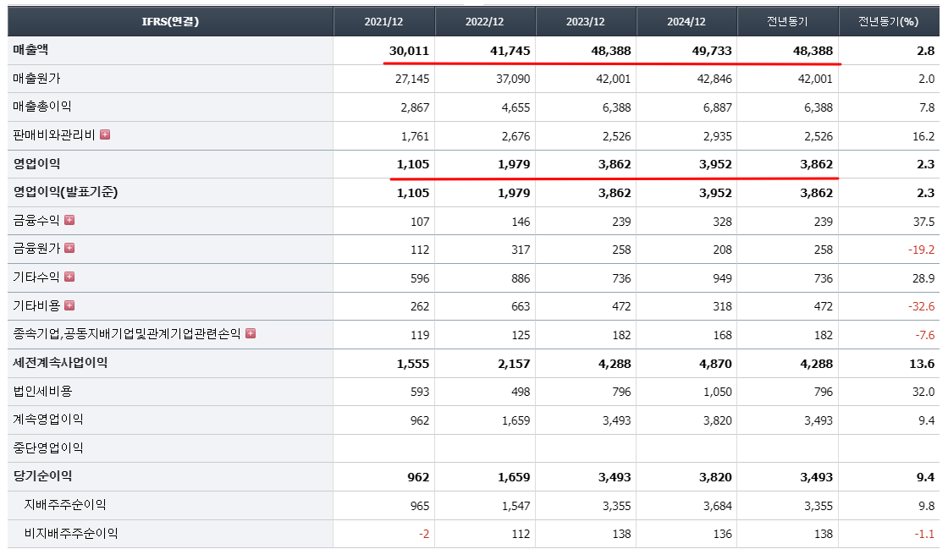
Task: Expand the 판매비와관리비 row with plus icon
Action: [x=105, y=135]
